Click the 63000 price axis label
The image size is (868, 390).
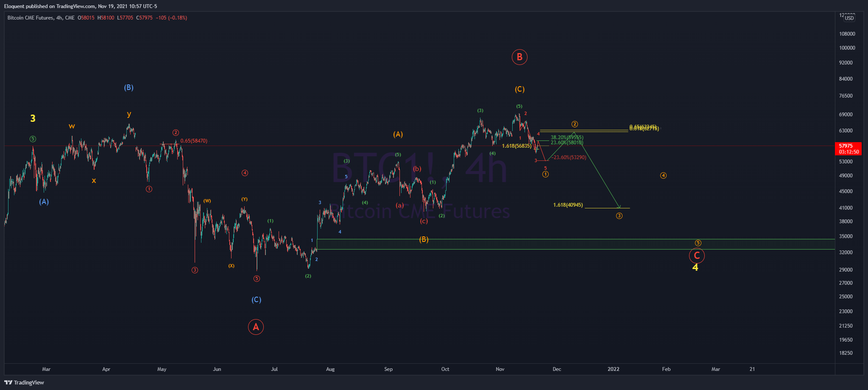tap(846, 131)
